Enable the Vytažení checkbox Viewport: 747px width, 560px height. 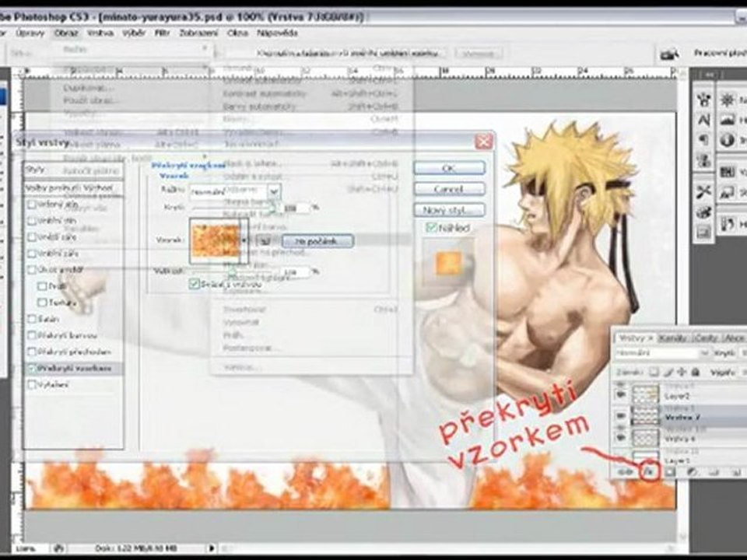tap(32, 384)
